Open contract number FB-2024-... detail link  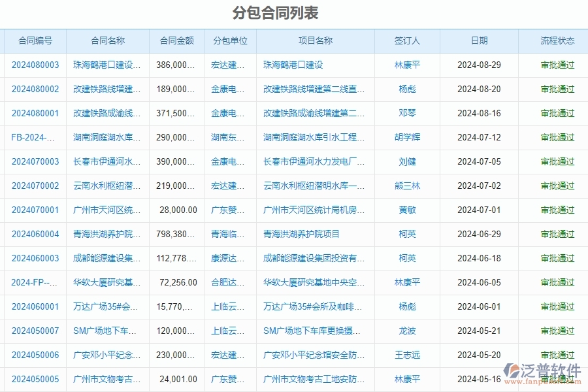31,137
